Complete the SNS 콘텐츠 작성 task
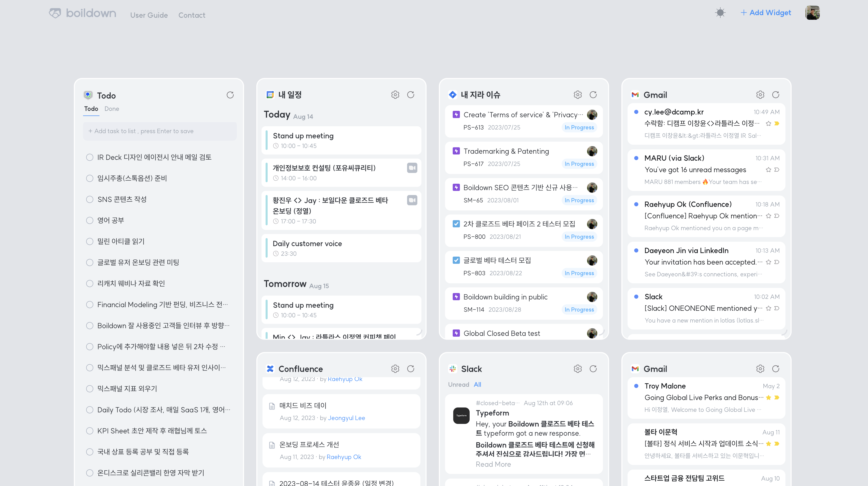Screen dimensions: 868x486 90,199
